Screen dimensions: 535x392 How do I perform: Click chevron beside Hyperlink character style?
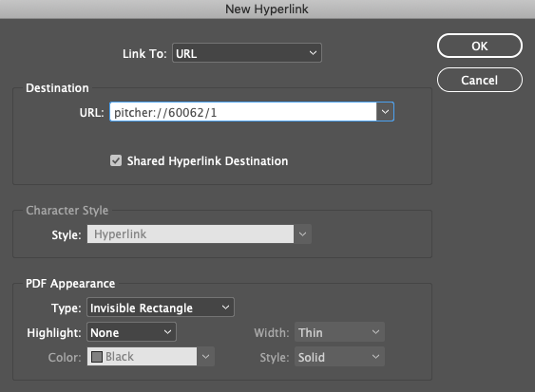(302, 233)
